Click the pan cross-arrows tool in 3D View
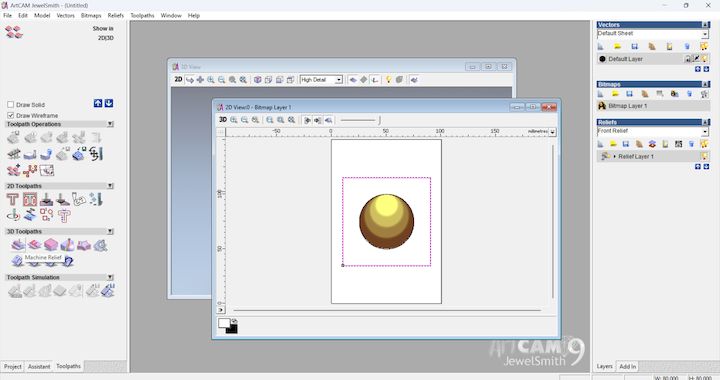The width and height of the screenshot is (720, 380). click(x=200, y=80)
